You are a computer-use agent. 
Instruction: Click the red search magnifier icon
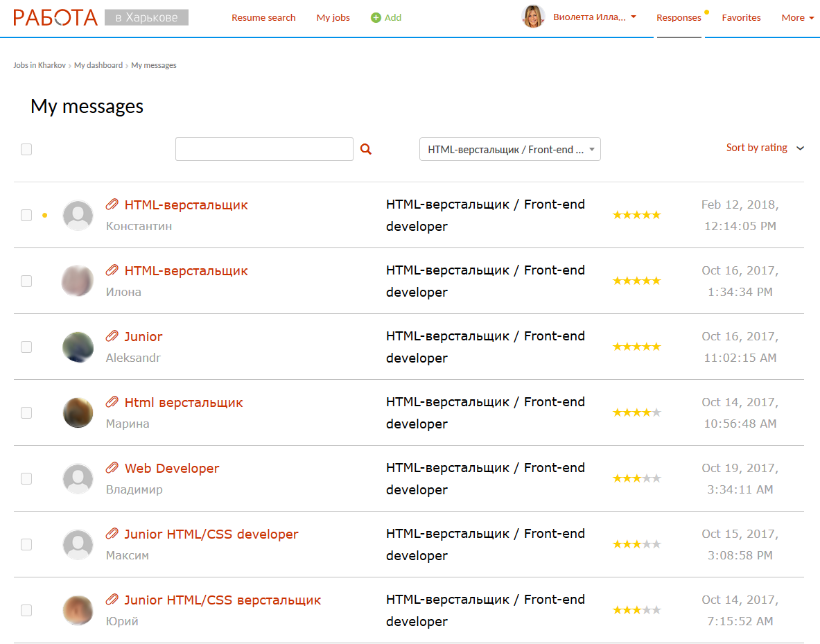coord(366,149)
